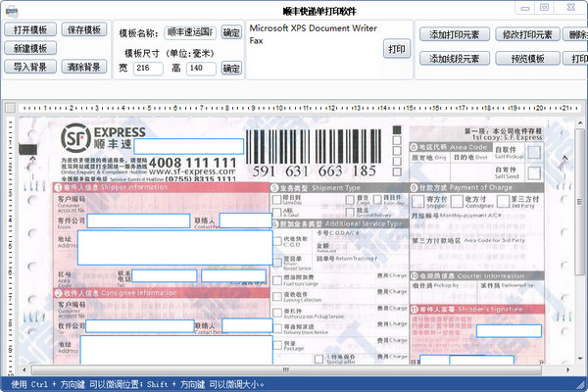Image resolution: width=588 pixels, height=392 pixels.
Task: Tick the 等通知派送 delivery notice checkbox
Action: click(x=277, y=328)
